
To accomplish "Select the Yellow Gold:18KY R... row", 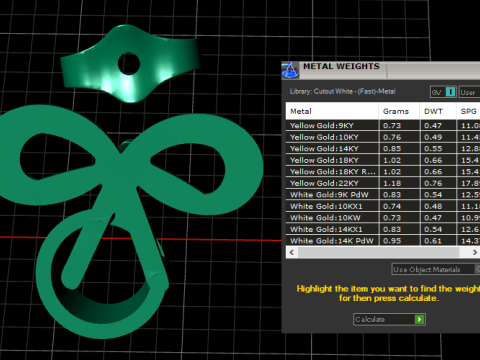I will point(383,171).
